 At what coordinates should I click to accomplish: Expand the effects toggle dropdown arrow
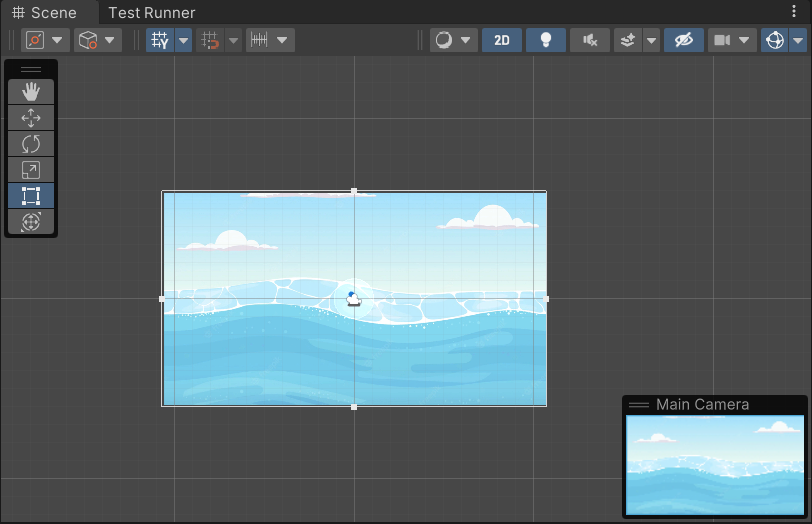point(651,40)
